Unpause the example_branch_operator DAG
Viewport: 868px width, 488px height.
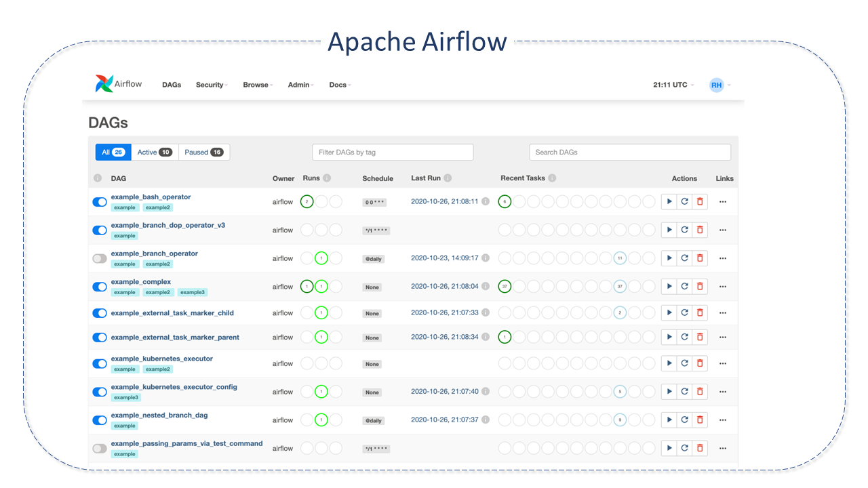[x=100, y=258]
